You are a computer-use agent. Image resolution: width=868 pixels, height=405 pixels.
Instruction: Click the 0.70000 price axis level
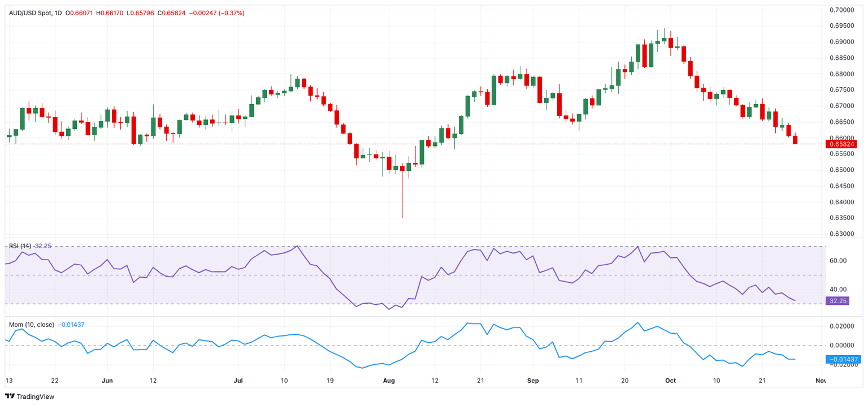841,10
